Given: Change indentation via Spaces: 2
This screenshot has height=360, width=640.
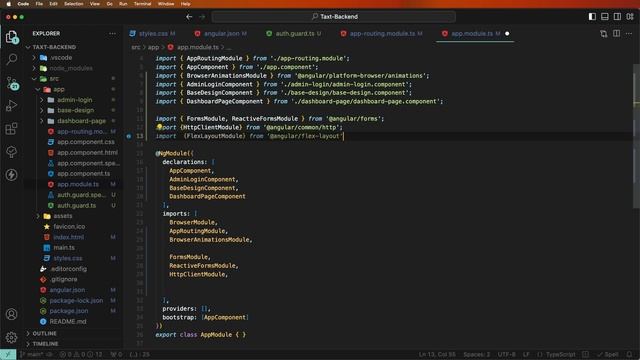Looking at the screenshot, I should [476, 354].
